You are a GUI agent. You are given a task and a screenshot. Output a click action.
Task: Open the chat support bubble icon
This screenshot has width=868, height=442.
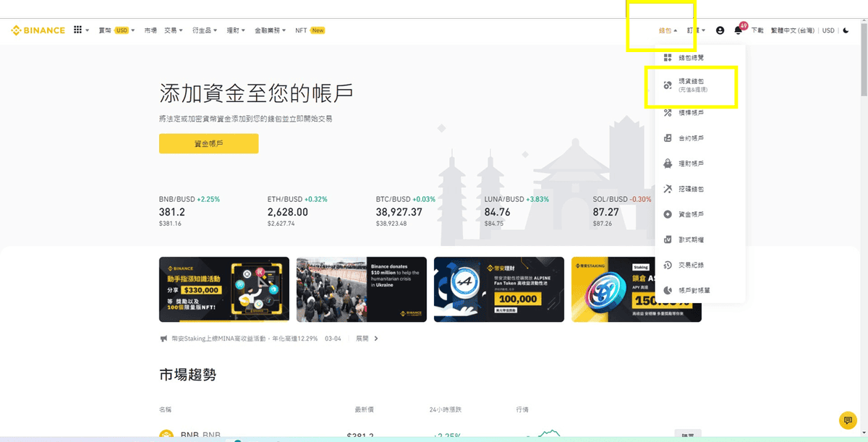[x=847, y=420]
